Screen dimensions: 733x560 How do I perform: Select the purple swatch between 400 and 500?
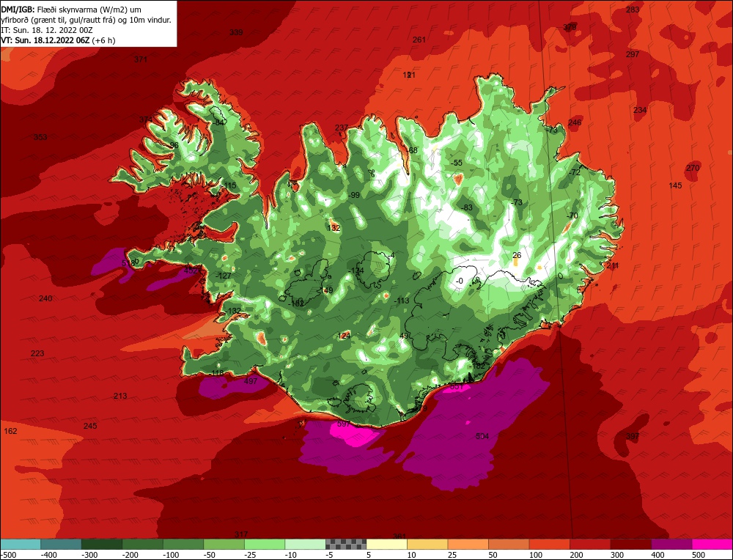point(671,544)
